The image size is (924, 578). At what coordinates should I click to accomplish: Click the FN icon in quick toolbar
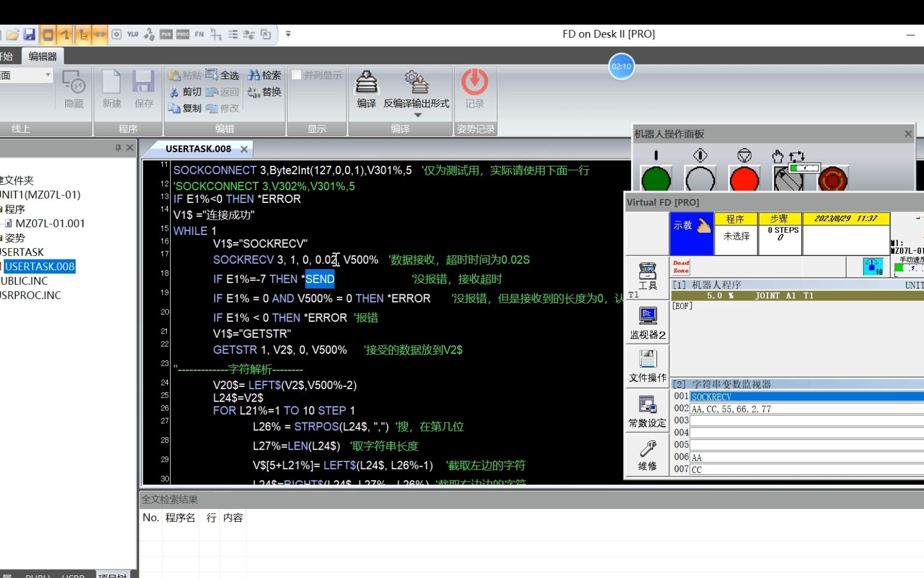point(199,34)
